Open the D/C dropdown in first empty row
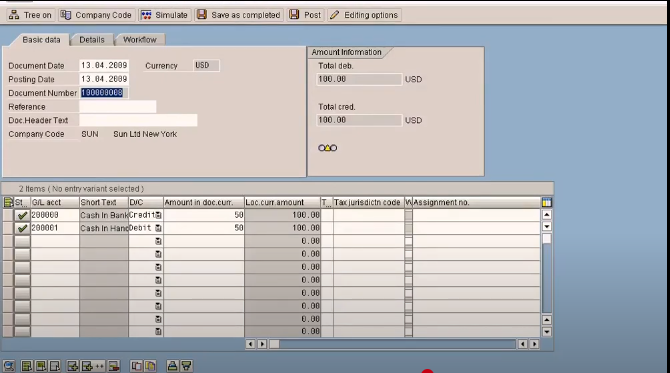The image size is (670, 373). [159, 241]
